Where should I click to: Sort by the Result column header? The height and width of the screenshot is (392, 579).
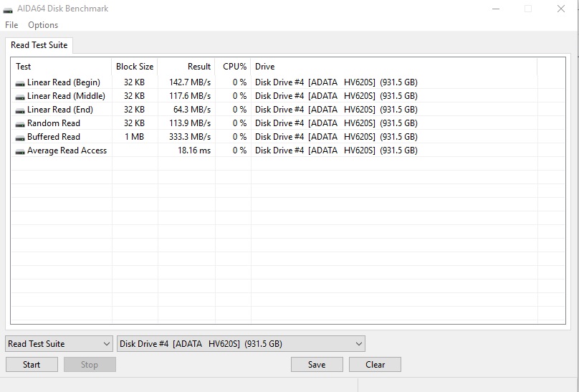click(186, 67)
